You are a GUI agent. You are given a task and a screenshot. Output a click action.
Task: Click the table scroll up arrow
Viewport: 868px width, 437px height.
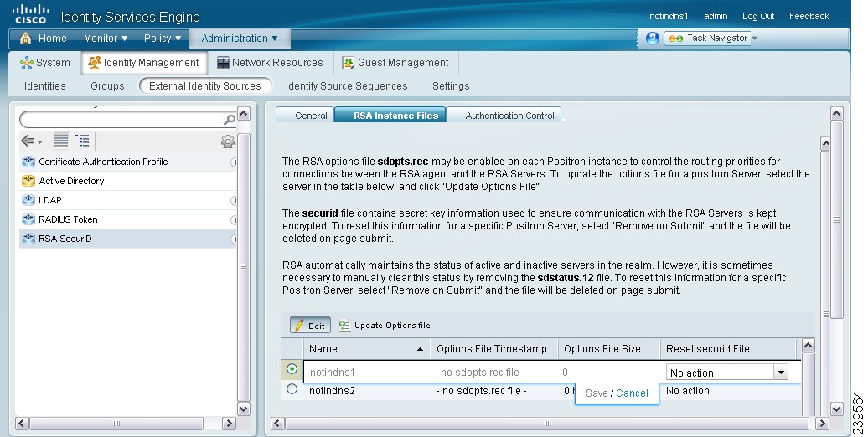tap(809, 346)
